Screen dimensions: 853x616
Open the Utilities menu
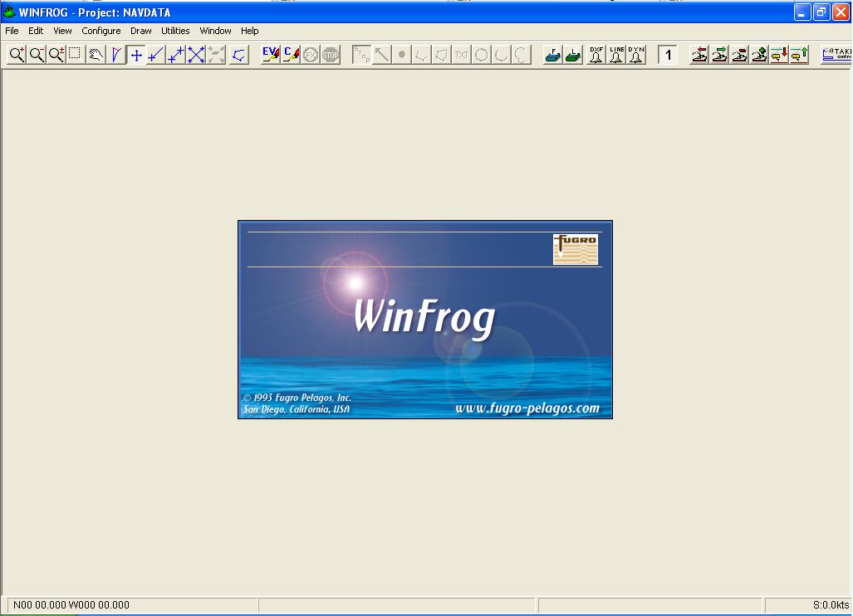[175, 31]
